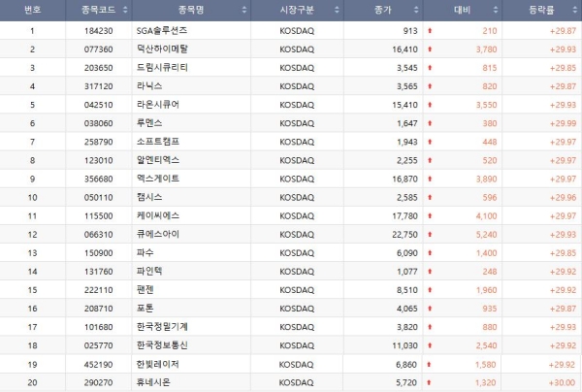Select stock name 휴네시온
The image size is (582, 392).
pos(153,382)
